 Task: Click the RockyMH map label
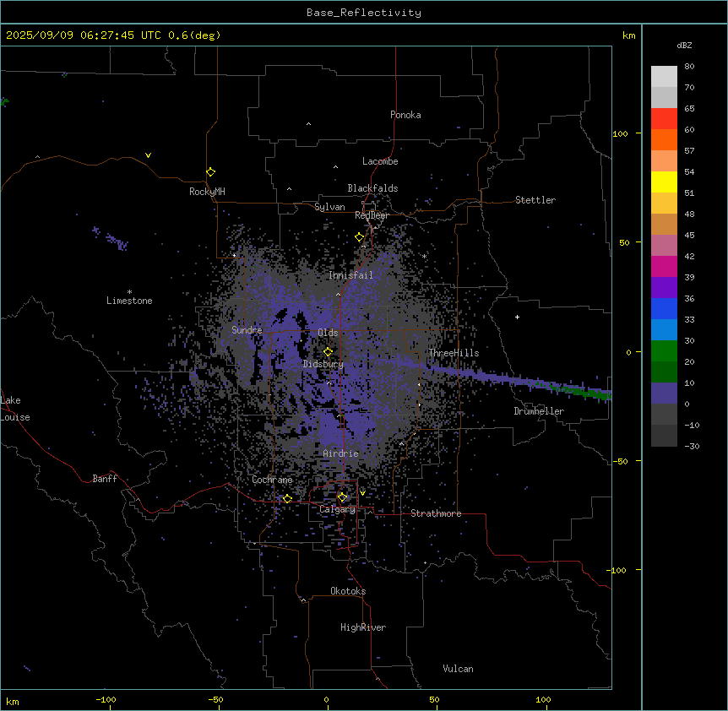click(x=207, y=192)
